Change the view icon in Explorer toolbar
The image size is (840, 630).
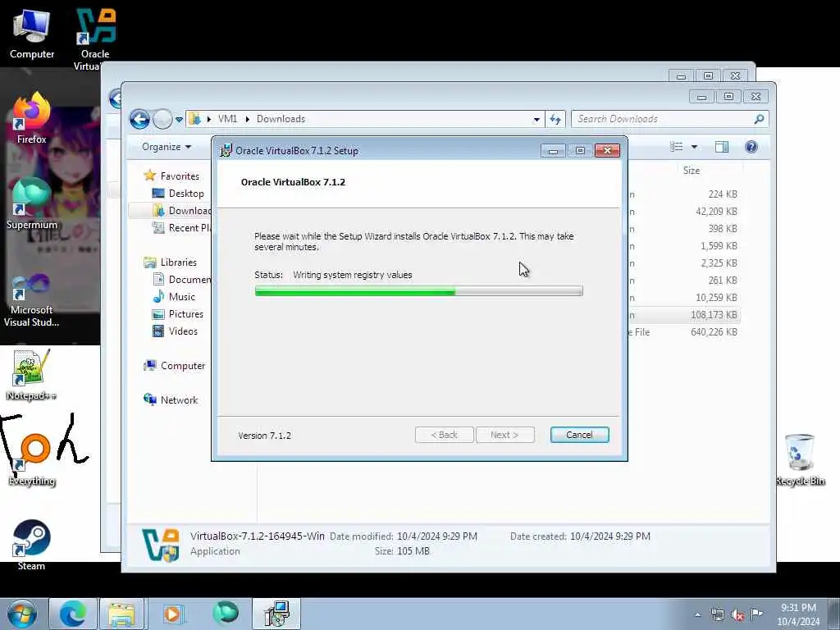point(677,147)
